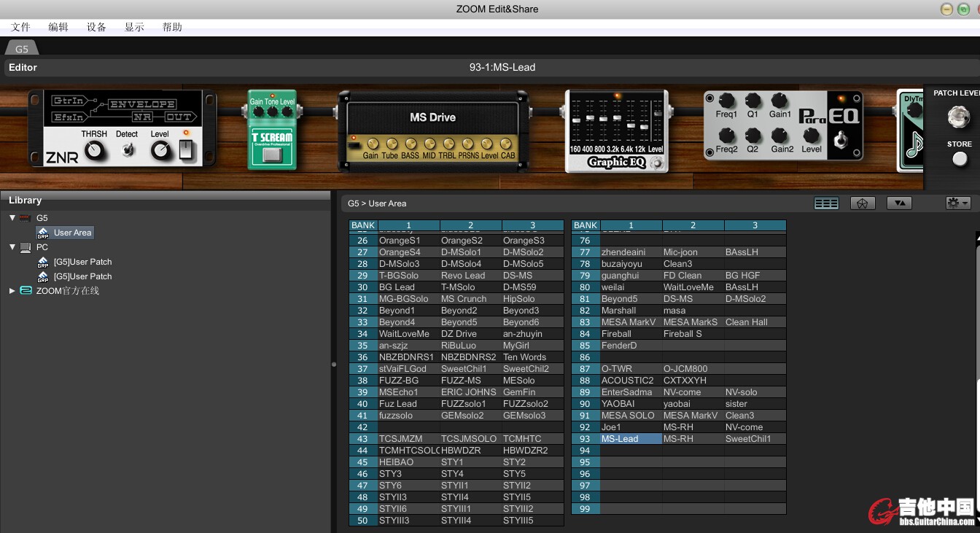Select patch MS-Lead in bank 93

631,438
